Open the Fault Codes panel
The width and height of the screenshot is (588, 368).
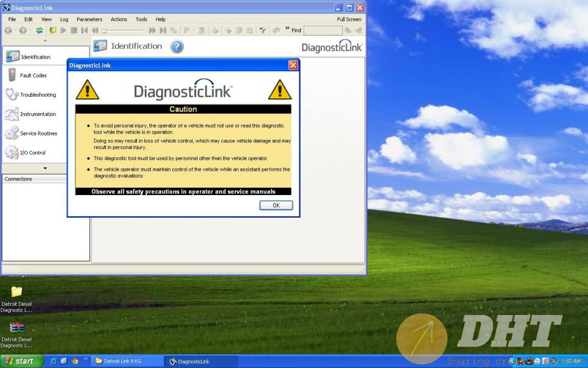click(33, 76)
